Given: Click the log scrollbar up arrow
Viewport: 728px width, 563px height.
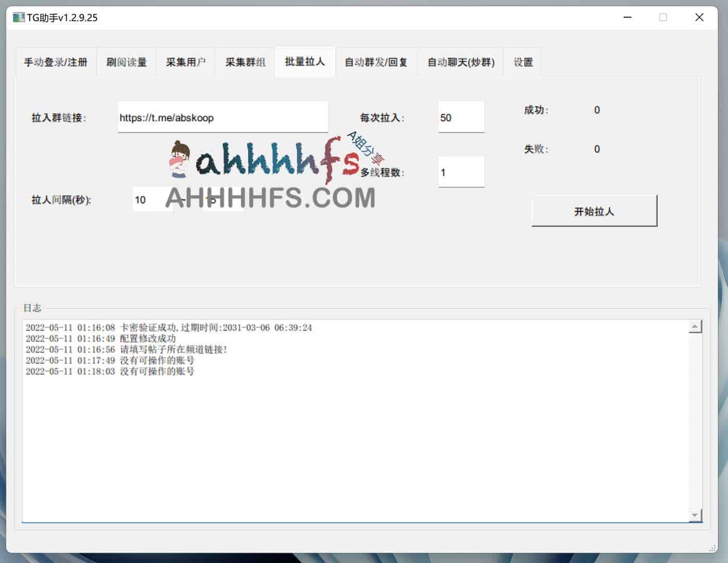Looking at the screenshot, I should [695, 327].
